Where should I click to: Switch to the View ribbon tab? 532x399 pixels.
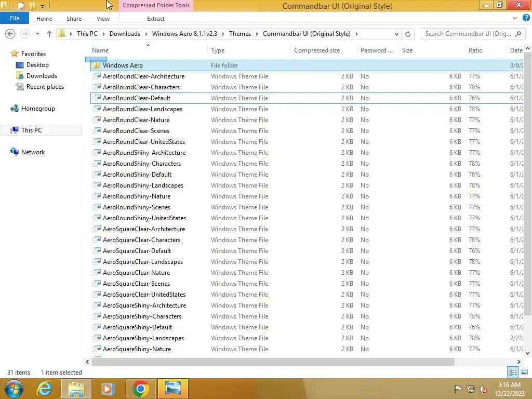pos(103,19)
